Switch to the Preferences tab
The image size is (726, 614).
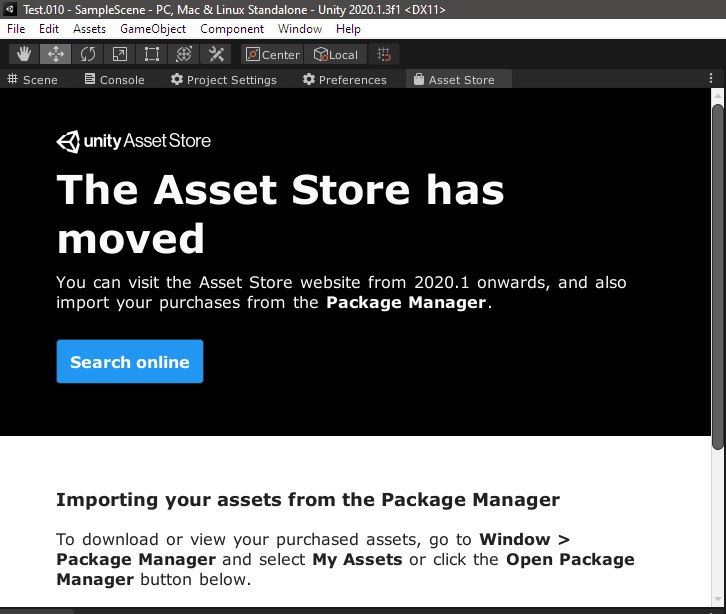(x=344, y=80)
